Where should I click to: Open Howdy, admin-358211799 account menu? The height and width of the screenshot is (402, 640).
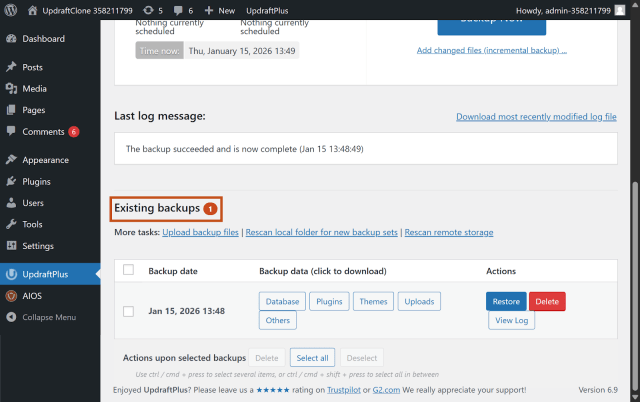point(570,11)
